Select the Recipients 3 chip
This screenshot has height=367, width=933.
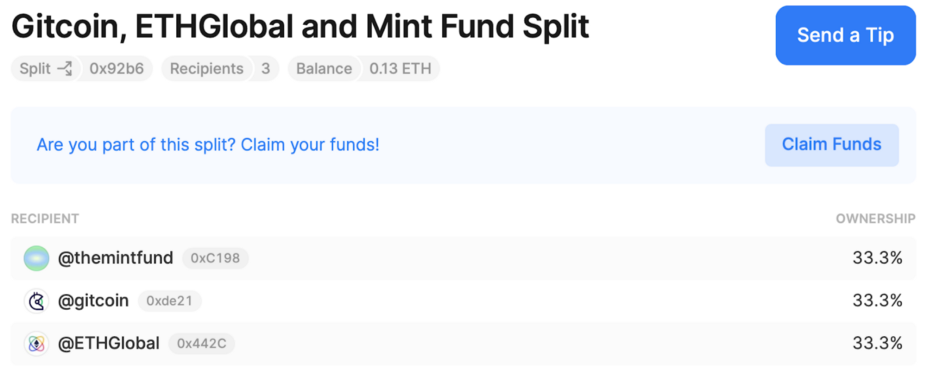(x=220, y=69)
